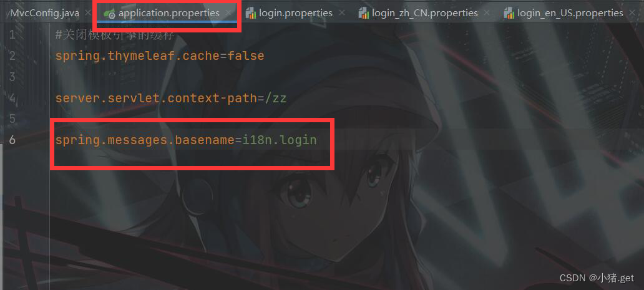The height and width of the screenshot is (290, 644).
Task: Click the resource bundle icon beside login.properties
Action: [x=250, y=14]
